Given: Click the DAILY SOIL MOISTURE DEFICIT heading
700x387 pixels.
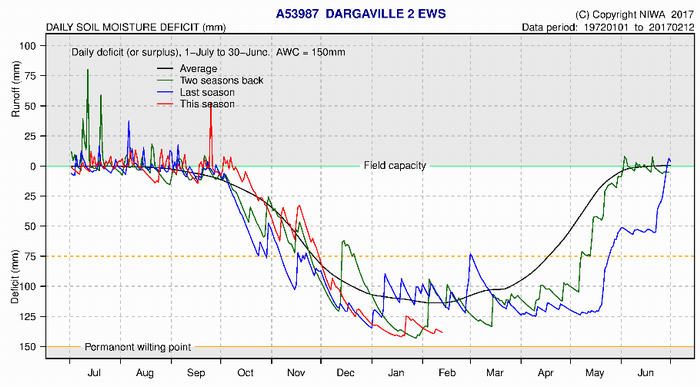Looking at the screenshot, I should point(136,27).
